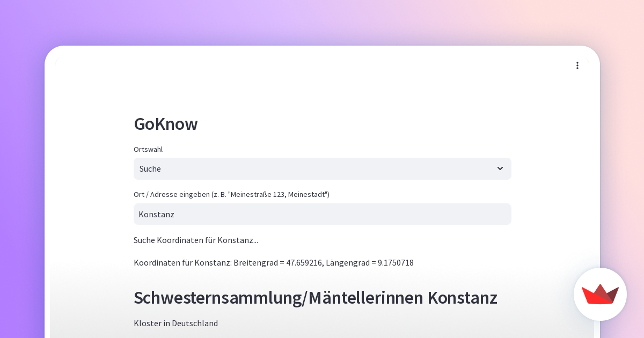Viewport: 644px width, 338px height.
Task: Click the Koordinaten für Konstanz result line
Action: tap(274, 262)
